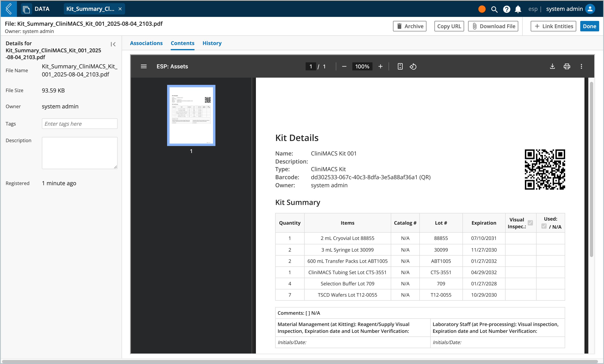Click the Download File button

click(x=493, y=26)
